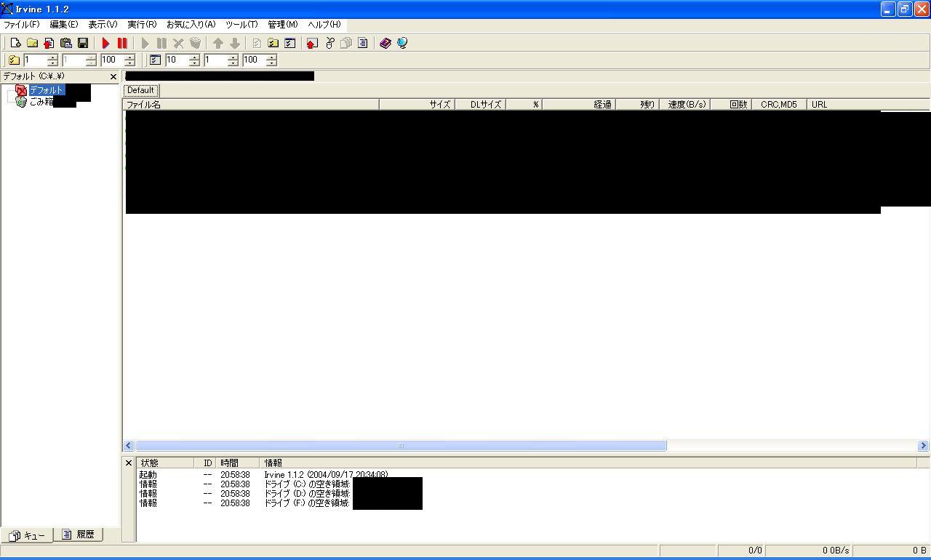Image resolution: width=931 pixels, height=560 pixels.
Task: Select the Default queue tab
Action: click(x=140, y=90)
